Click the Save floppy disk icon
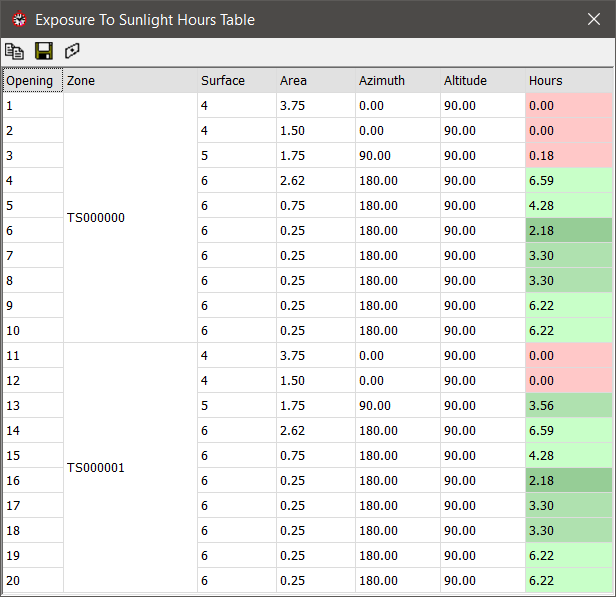The width and height of the screenshot is (616, 597). click(43, 51)
